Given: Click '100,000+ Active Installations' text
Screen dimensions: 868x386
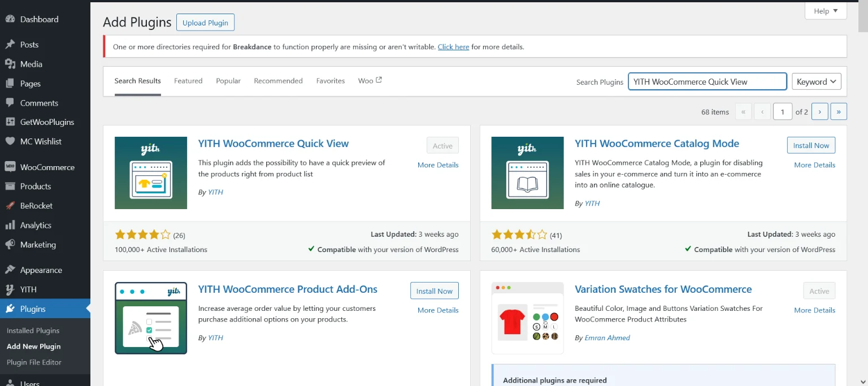Looking at the screenshot, I should click(x=161, y=249).
